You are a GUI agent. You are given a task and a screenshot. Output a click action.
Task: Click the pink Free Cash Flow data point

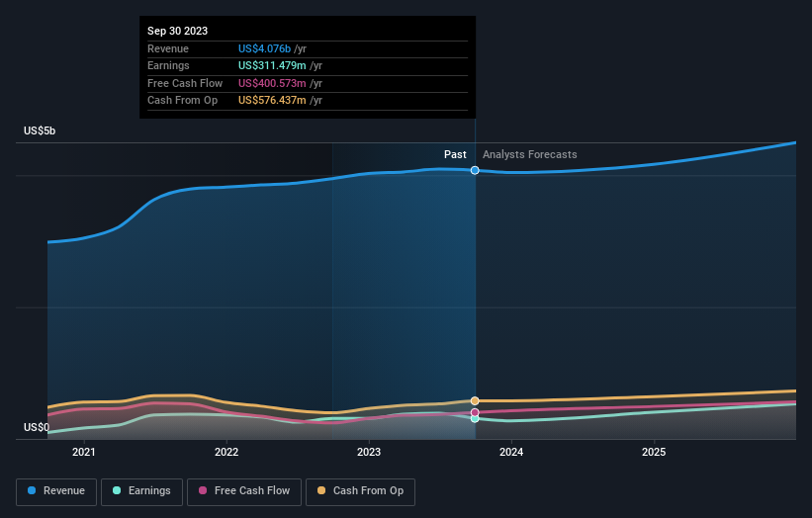[475, 412]
